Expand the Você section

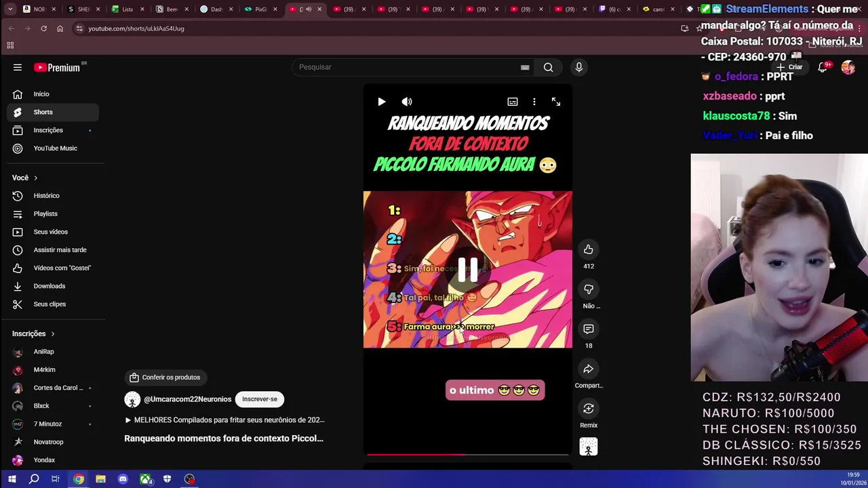[x=25, y=178]
